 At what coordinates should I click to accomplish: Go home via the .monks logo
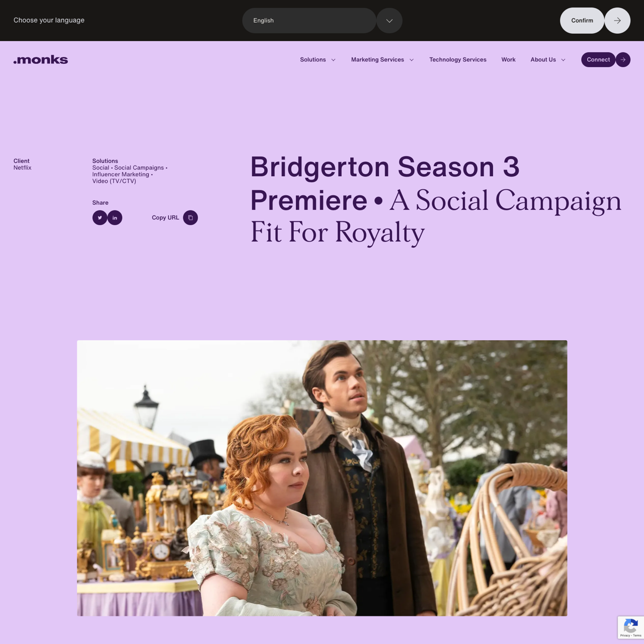(x=41, y=59)
